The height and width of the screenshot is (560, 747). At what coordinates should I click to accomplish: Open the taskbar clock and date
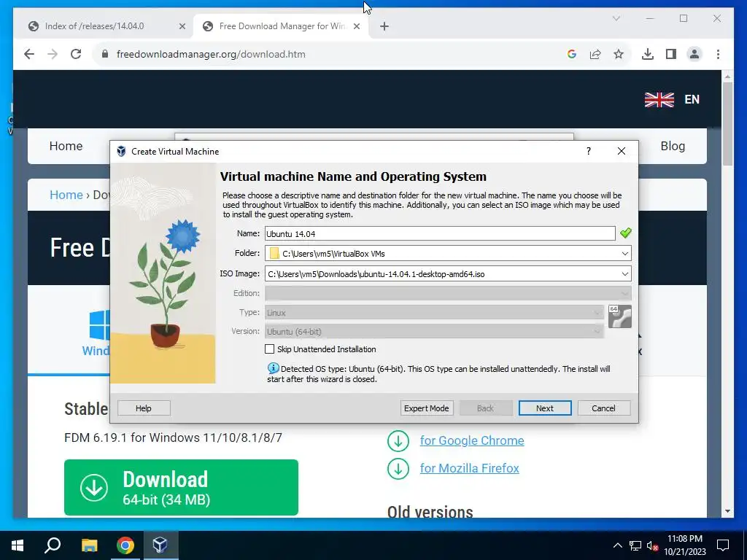(x=685, y=545)
